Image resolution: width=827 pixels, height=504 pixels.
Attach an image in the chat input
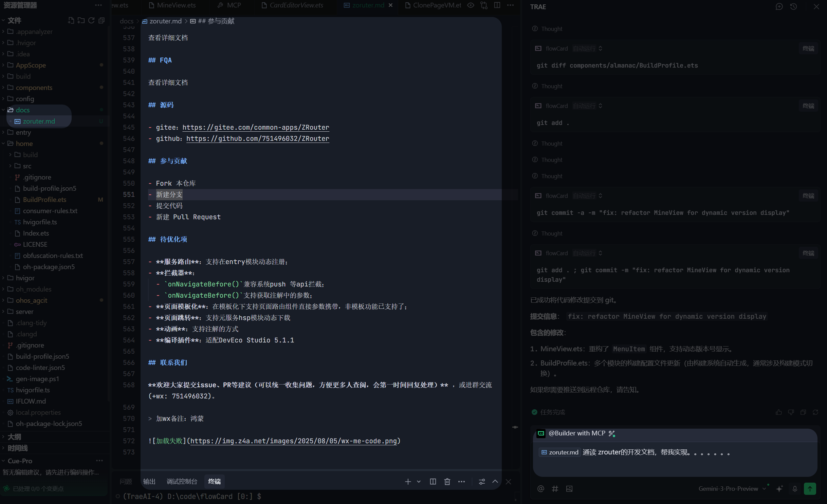point(569,489)
